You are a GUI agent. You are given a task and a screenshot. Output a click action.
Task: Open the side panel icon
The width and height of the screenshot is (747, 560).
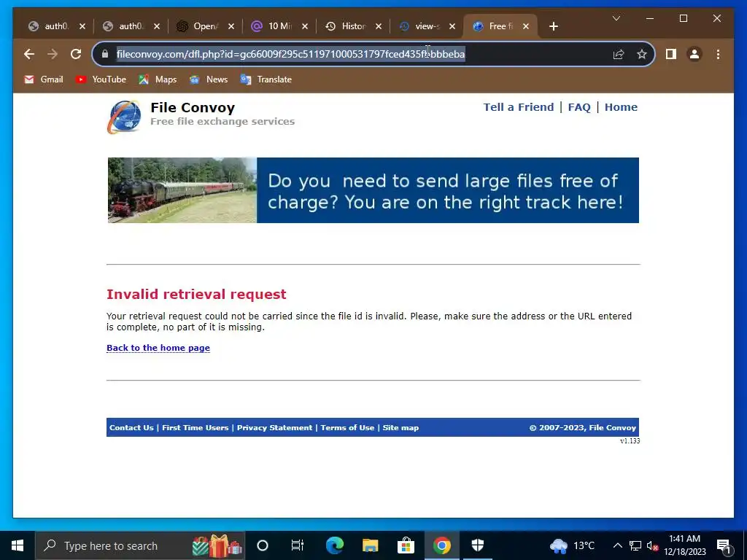tap(671, 54)
